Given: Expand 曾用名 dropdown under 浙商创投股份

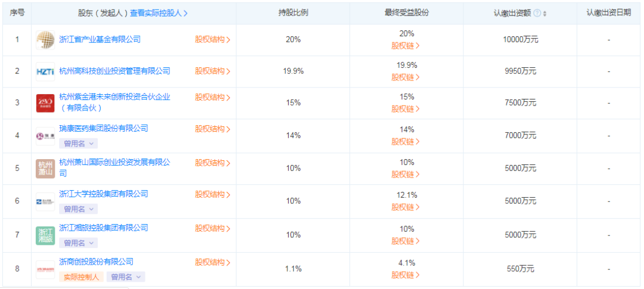Looking at the screenshot, I should point(126,276).
